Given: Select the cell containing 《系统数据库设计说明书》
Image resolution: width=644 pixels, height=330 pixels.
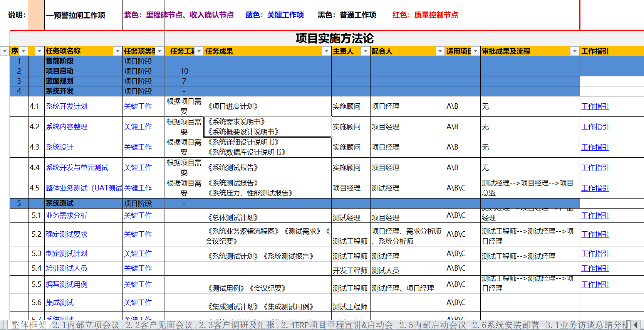Looking at the screenshot, I should tap(268, 147).
